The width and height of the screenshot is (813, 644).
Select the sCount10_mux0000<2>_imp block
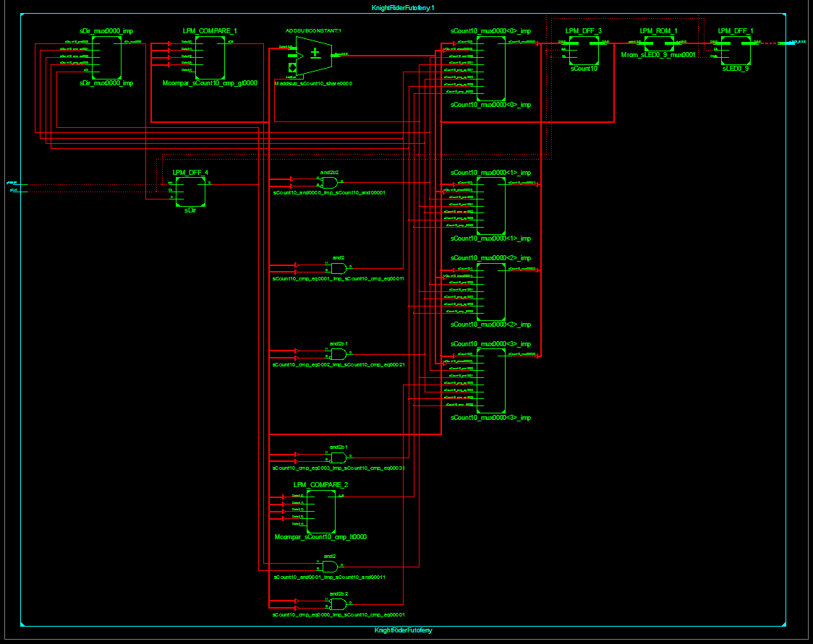[491, 292]
